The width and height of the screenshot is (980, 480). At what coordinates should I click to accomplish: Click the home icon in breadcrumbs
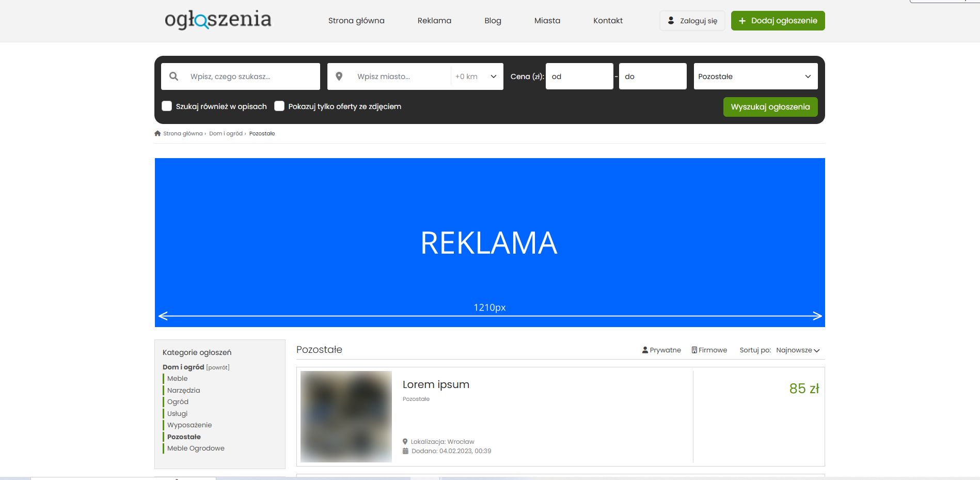tap(157, 133)
